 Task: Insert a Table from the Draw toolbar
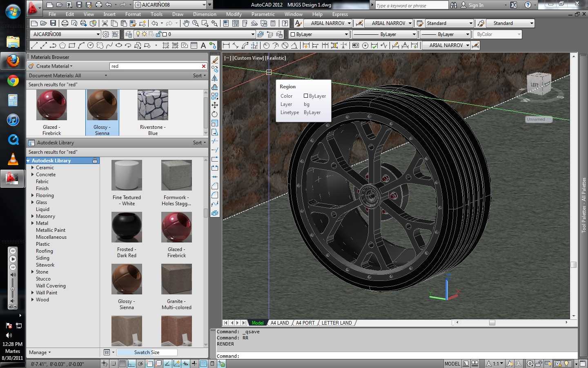(194, 45)
